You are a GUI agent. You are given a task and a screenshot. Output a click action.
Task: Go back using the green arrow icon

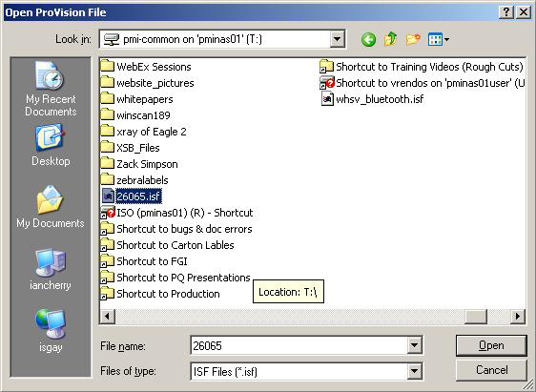(368, 40)
